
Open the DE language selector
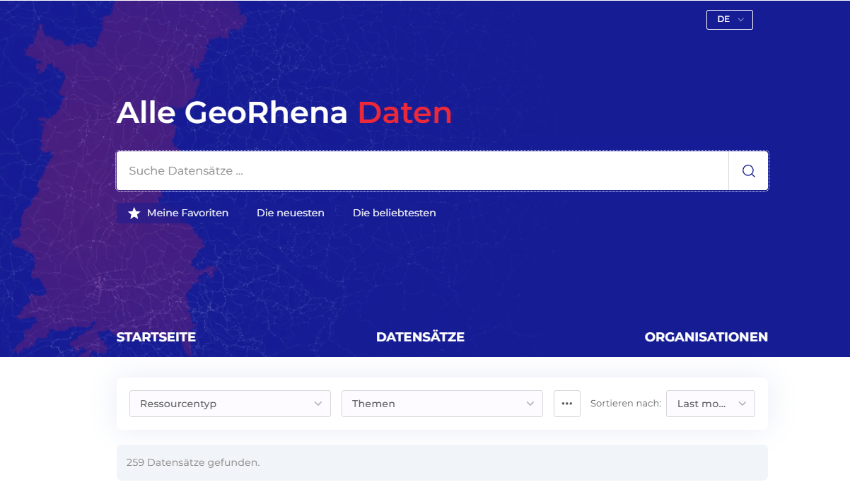729,20
